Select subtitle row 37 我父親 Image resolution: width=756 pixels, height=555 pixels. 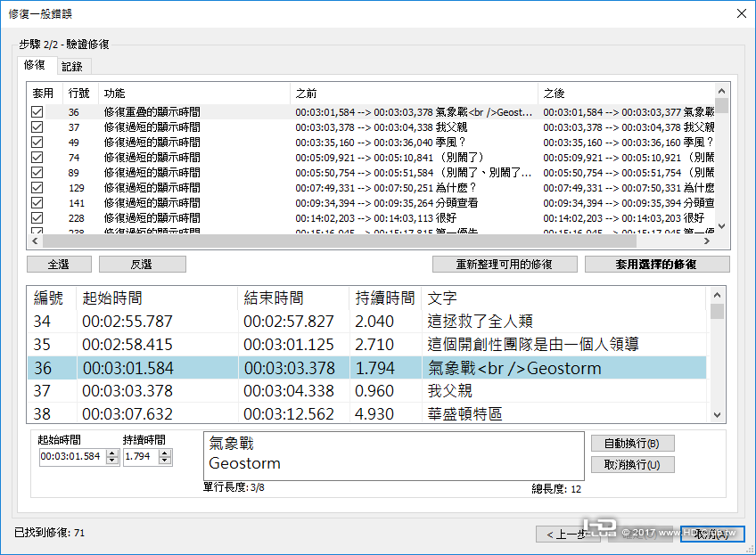tap(367, 391)
